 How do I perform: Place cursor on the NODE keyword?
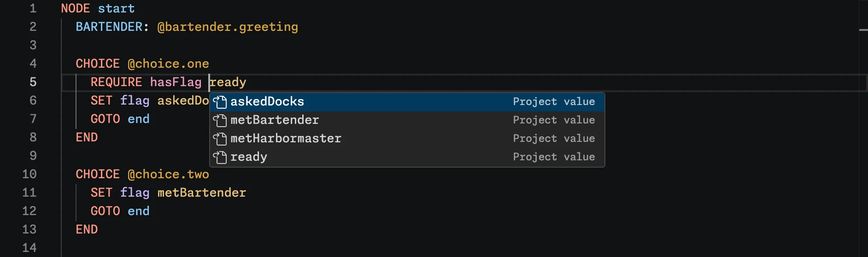[76, 8]
